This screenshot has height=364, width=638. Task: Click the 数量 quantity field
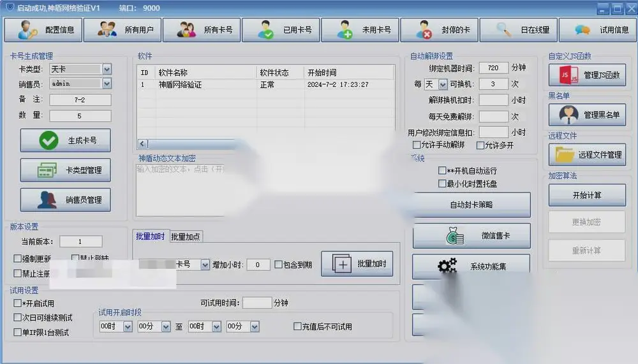(80, 116)
